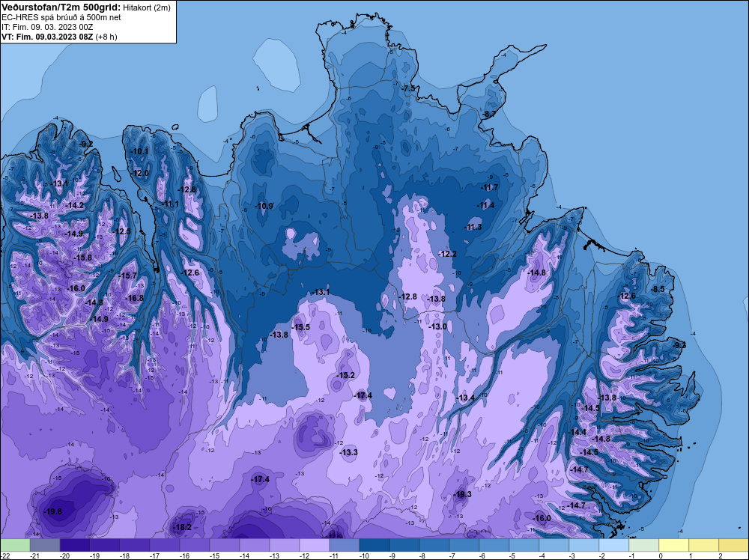
Task: Click the 'Hitakort (2m)' header text
Action: [x=146, y=7]
